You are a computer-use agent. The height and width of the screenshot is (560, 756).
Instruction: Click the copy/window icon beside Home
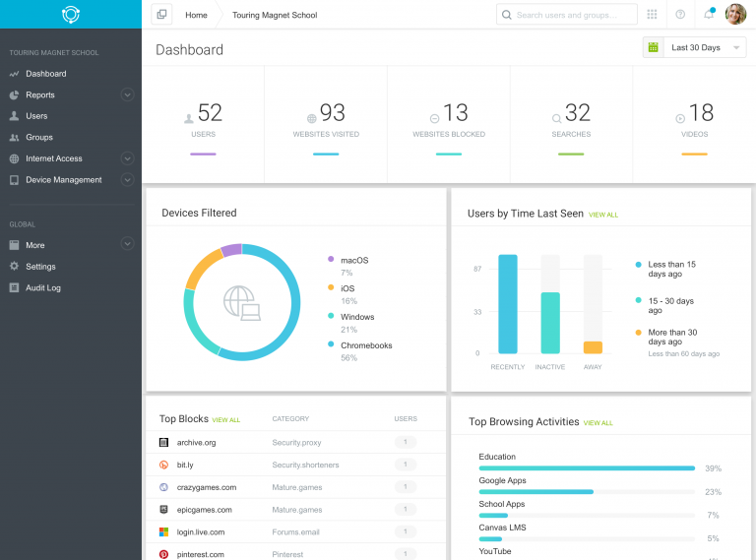pyautogui.click(x=162, y=15)
